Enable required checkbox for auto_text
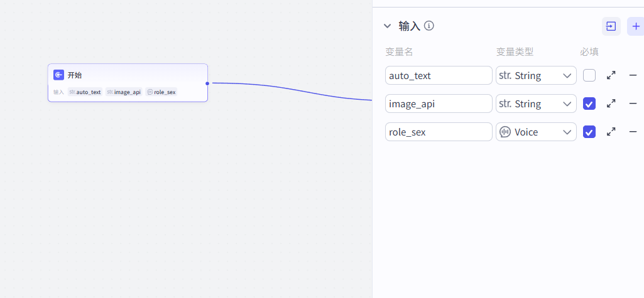Viewport: 644px width, 298px height. point(589,75)
